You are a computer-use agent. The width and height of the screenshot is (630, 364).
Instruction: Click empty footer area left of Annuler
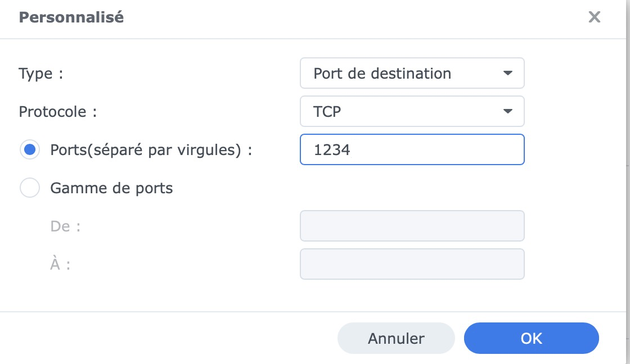click(169, 338)
